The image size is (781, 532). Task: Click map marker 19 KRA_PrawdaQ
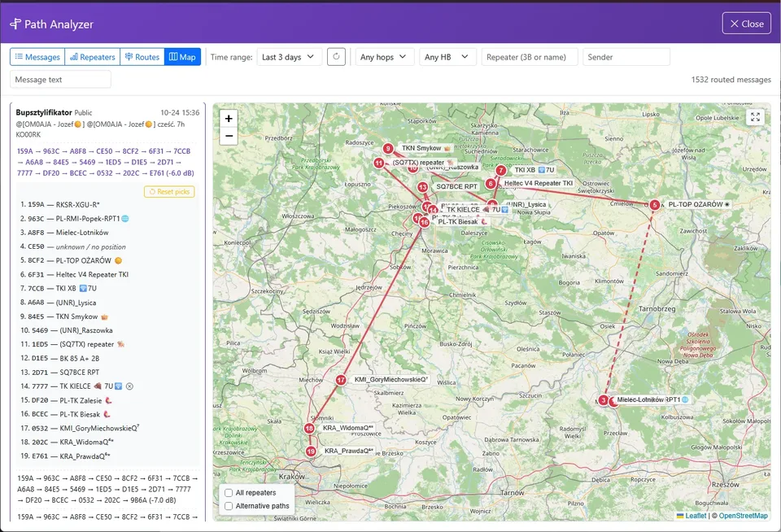pyautogui.click(x=311, y=451)
